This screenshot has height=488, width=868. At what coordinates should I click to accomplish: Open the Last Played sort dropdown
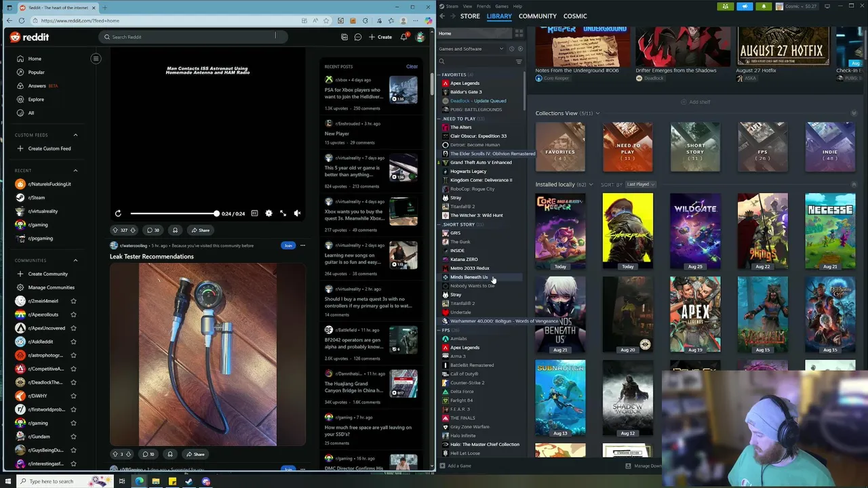640,184
